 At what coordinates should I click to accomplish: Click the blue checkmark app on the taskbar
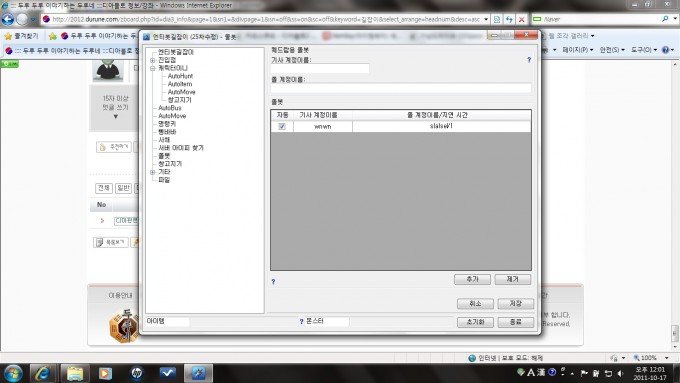[x=167, y=373]
